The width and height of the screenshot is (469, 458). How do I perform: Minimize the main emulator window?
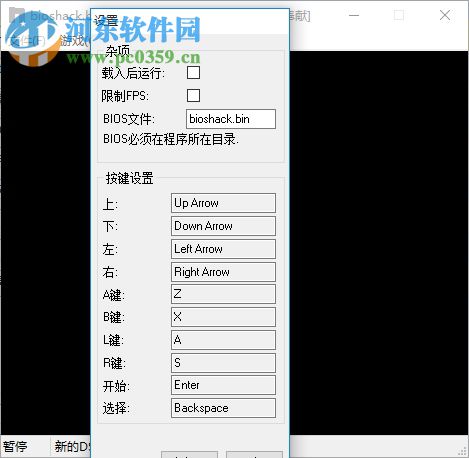click(x=354, y=15)
